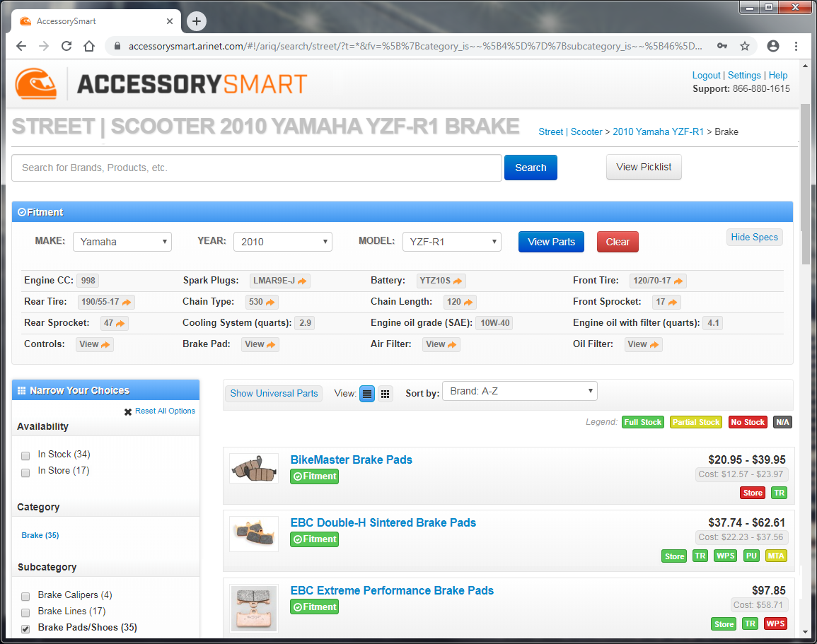Click the AccessorySmart helmet logo
The height and width of the screenshot is (644, 817).
(36, 83)
